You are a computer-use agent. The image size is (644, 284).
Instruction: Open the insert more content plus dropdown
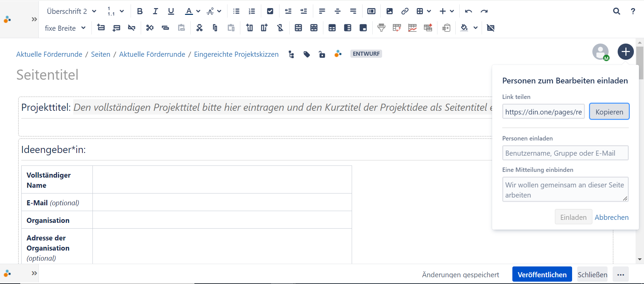[447, 11]
